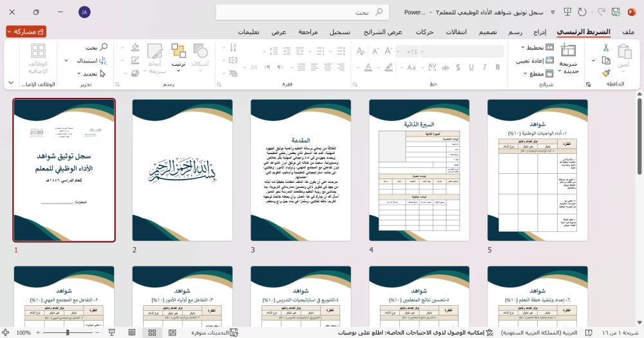Open the Slide Show (عرض الشرائح) tab

(382, 32)
